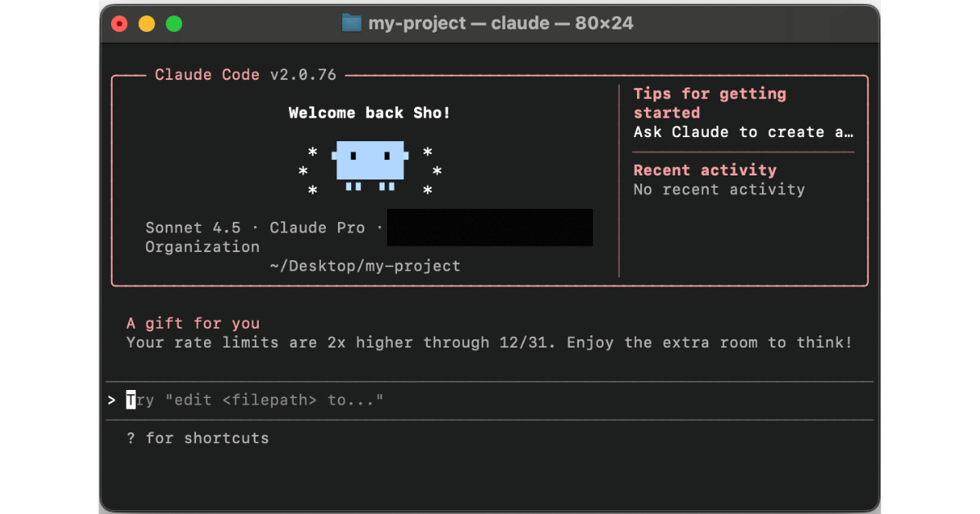
Task: Click the "A gift for you" notice
Action: (x=193, y=324)
